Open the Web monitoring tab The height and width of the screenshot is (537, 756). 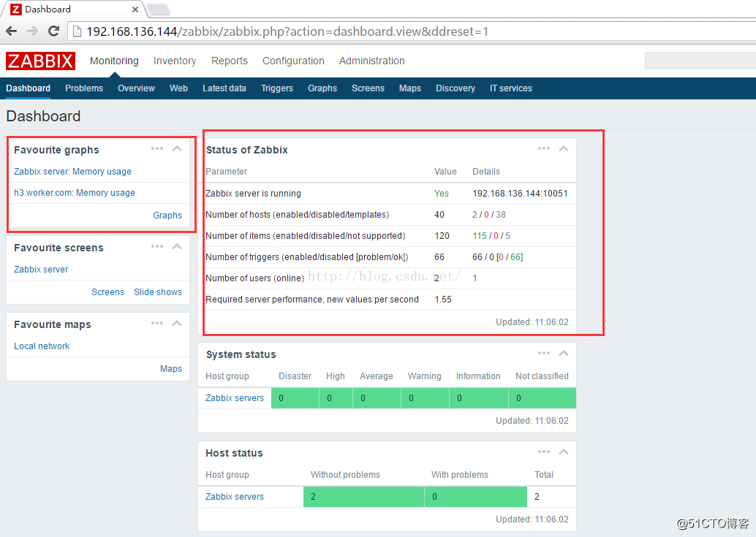pyautogui.click(x=178, y=88)
